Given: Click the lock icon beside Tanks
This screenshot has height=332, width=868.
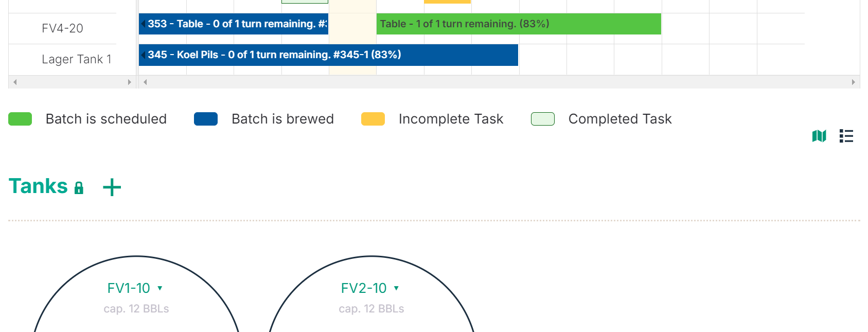Looking at the screenshot, I should click(79, 188).
